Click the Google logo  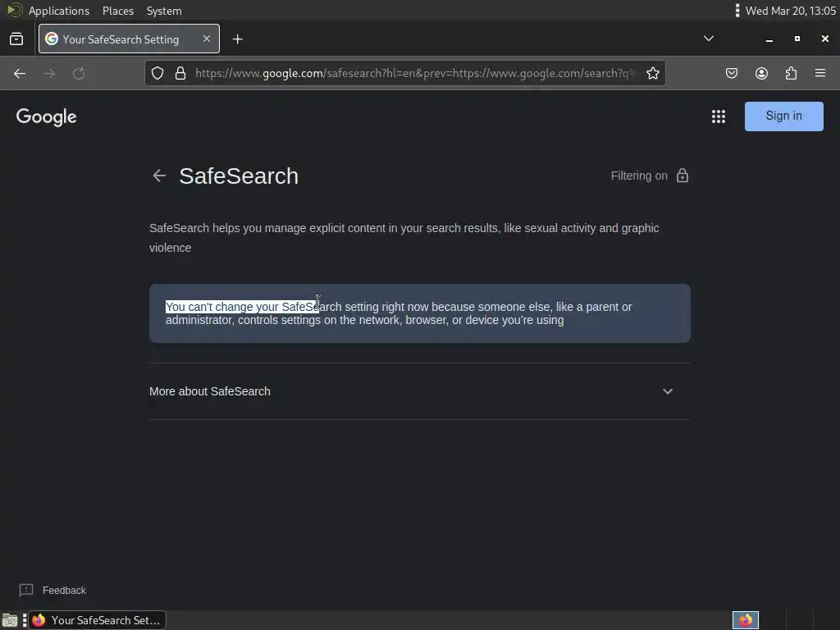point(46,116)
